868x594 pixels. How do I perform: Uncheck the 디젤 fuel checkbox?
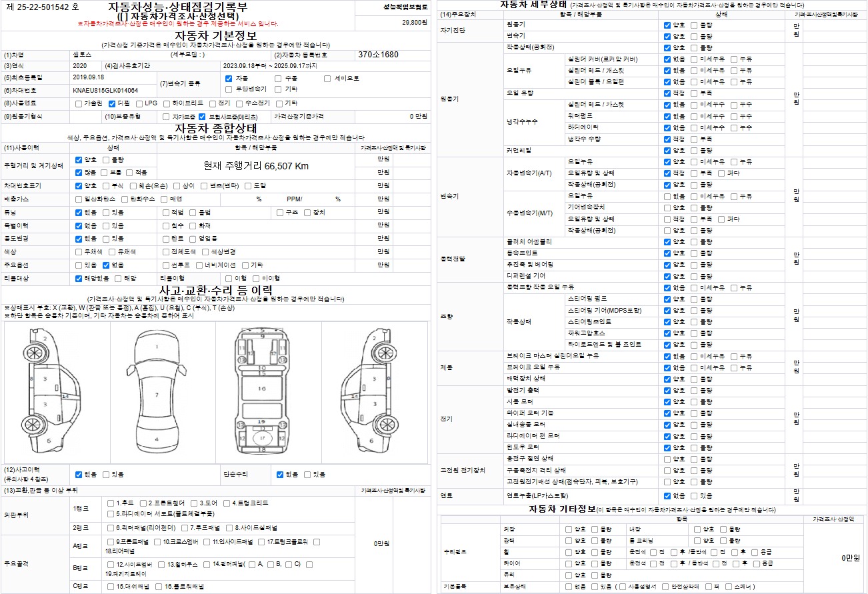click(112, 103)
